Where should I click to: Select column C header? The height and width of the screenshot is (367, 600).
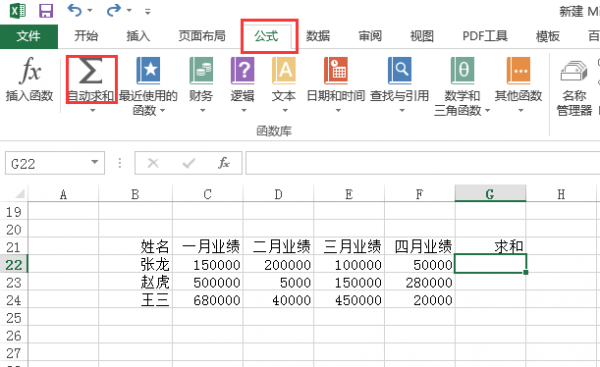tap(207, 194)
